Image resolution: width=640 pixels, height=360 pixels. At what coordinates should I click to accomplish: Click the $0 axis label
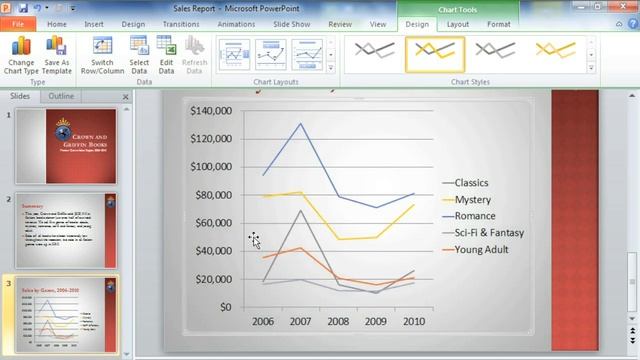[226, 307]
